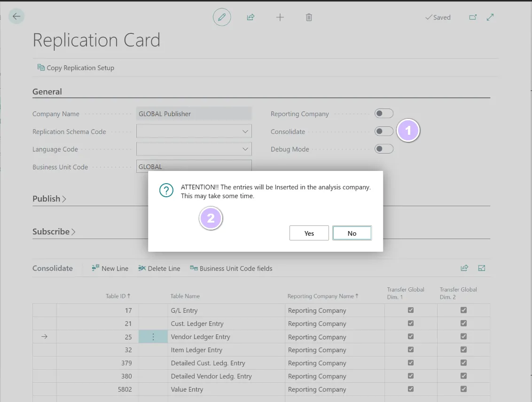Image resolution: width=532 pixels, height=402 pixels.
Task: Click No in the confirmation dialog
Action: click(x=352, y=233)
